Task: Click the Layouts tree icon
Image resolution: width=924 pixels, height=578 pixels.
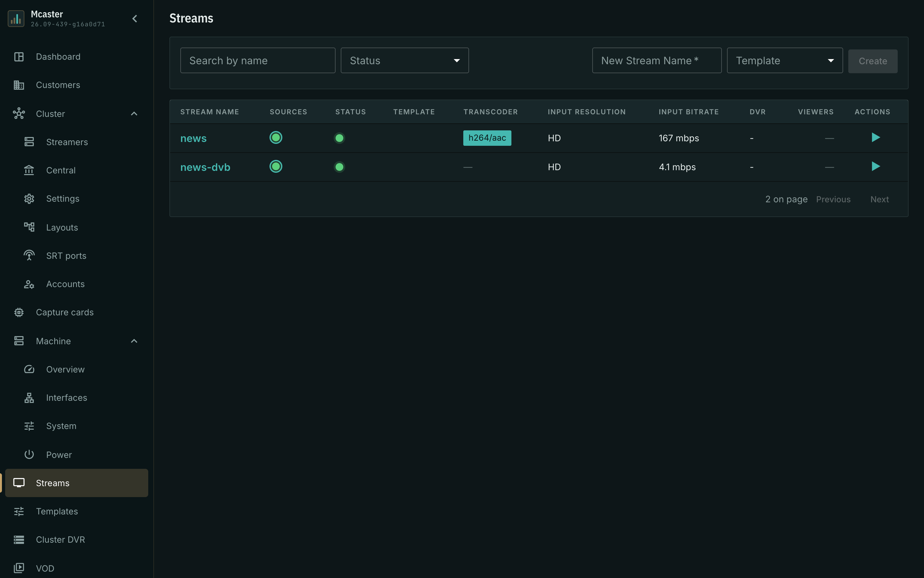Action: coord(29,227)
